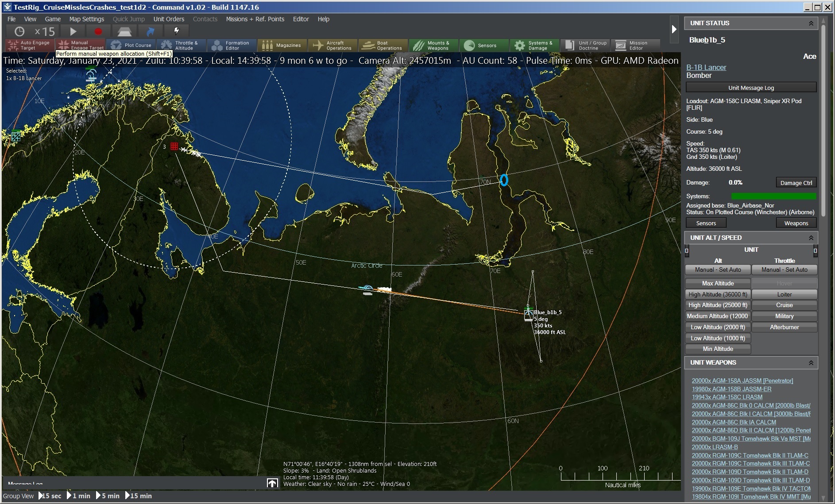Set throttle to Manual - Set Auto
835x504 pixels.
(784, 269)
